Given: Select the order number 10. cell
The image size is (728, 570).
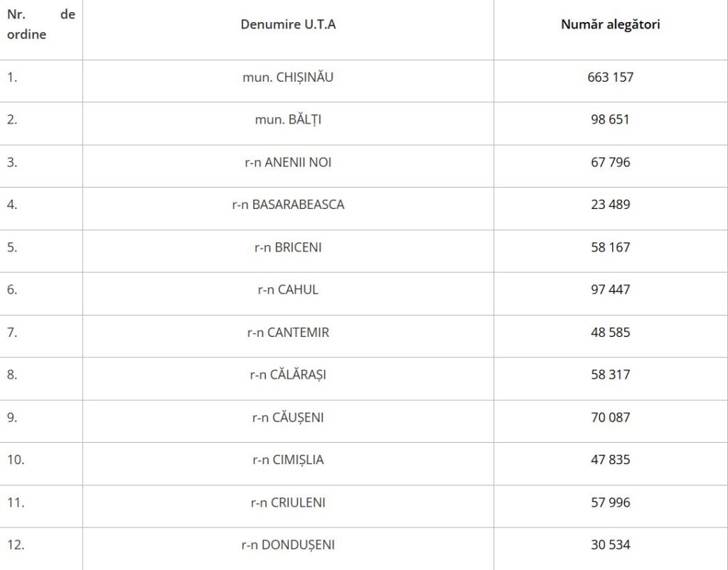Looking at the screenshot, I should click(16, 460).
